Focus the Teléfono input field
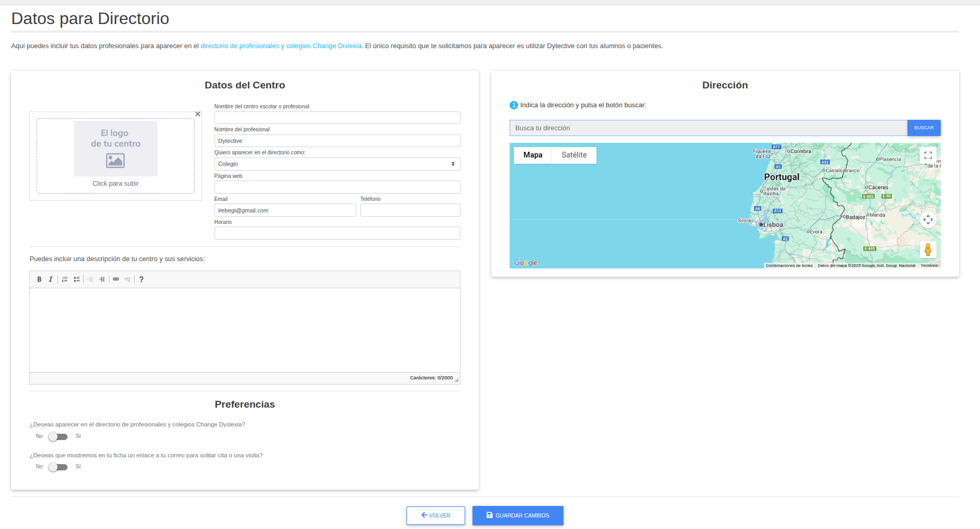The width and height of the screenshot is (980, 529). (410, 210)
